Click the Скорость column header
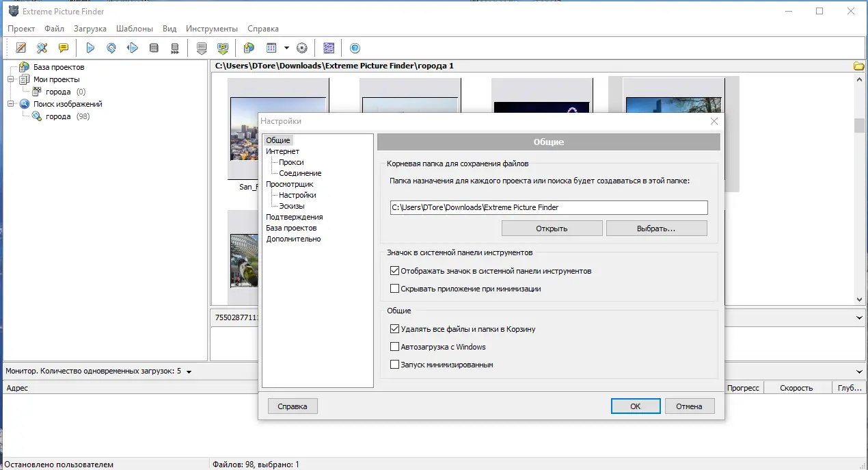This screenshot has width=868, height=470. tap(797, 388)
